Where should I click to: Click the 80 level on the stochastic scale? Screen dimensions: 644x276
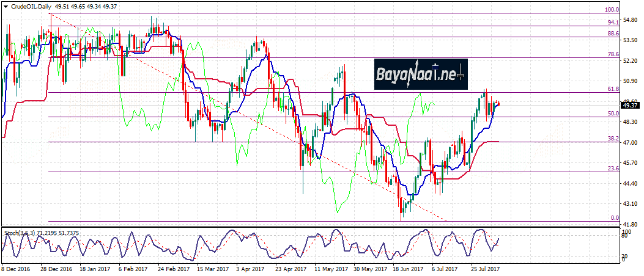(x=624, y=236)
